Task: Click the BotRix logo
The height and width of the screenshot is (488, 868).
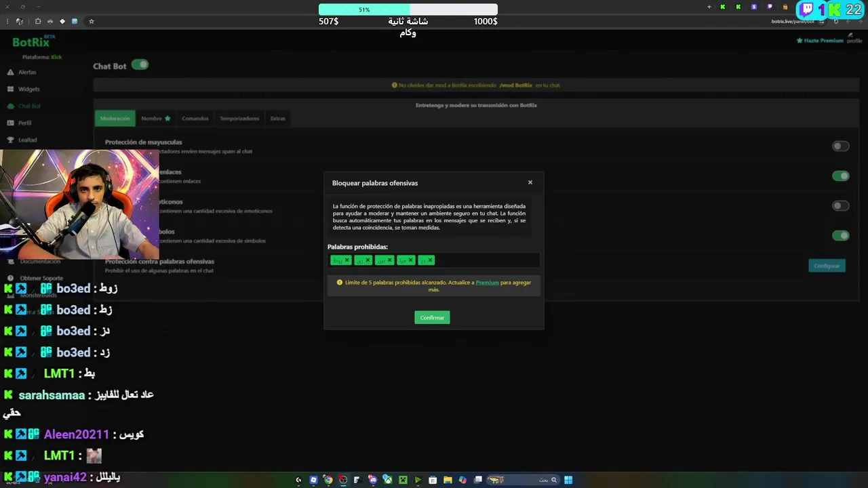Action: point(31,42)
